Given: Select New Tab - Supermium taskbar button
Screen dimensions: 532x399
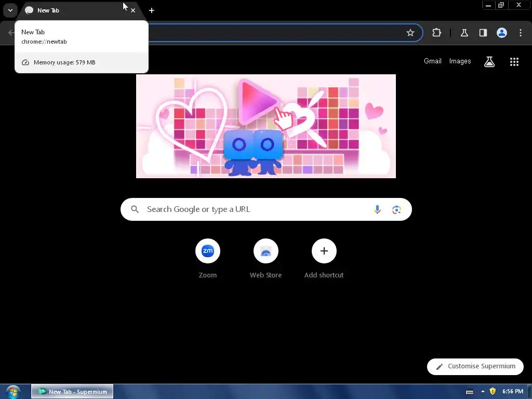Looking at the screenshot, I should pyautogui.click(x=72, y=392).
